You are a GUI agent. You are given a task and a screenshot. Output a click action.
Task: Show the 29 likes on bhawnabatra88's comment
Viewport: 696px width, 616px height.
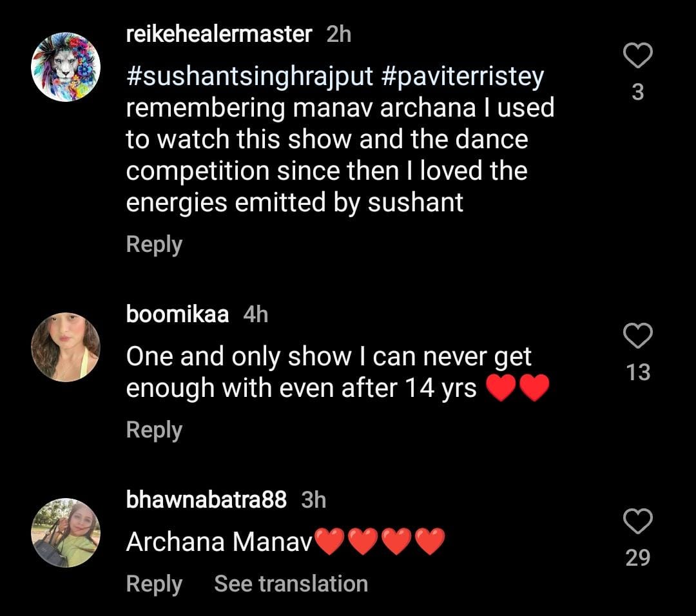click(x=638, y=557)
